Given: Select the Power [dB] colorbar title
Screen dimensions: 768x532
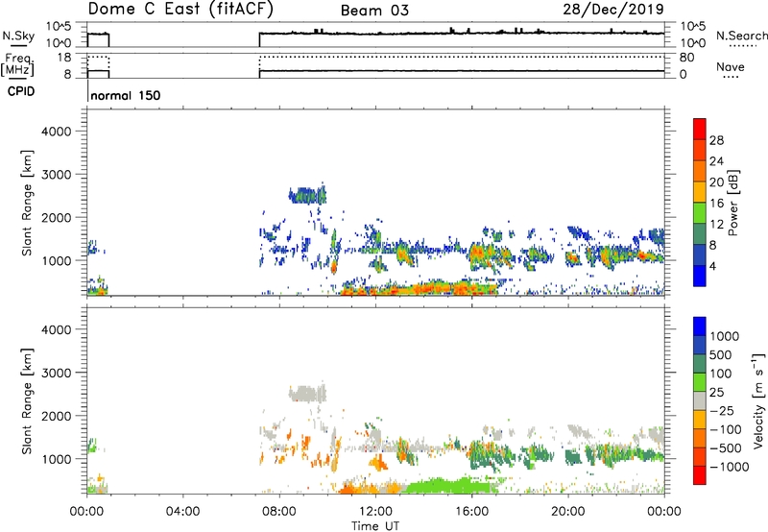Looking at the screenshot, I should pos(733,203).
